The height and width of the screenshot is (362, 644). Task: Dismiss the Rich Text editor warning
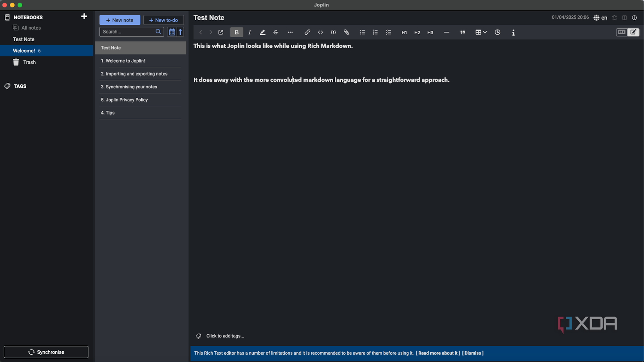pos(473,353)
